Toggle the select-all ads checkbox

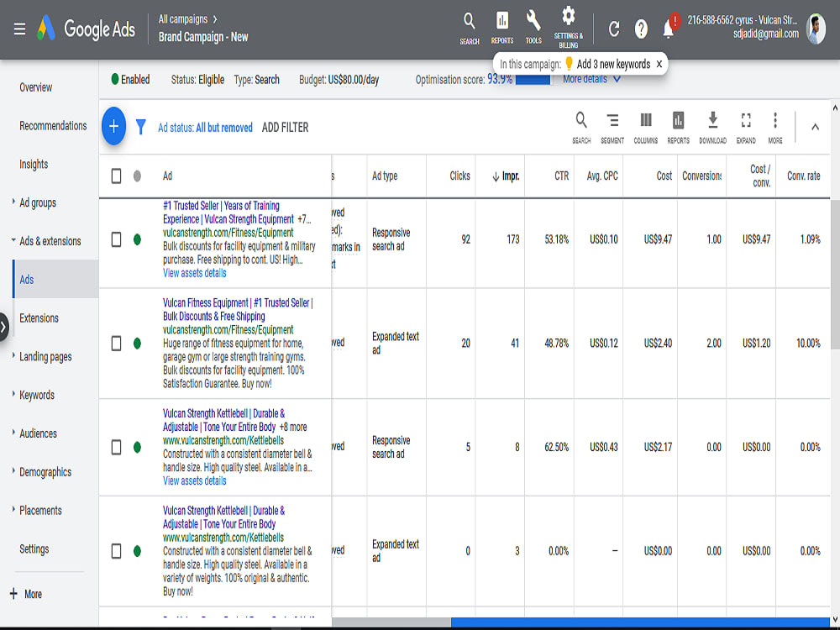click(x=116, y=176)
